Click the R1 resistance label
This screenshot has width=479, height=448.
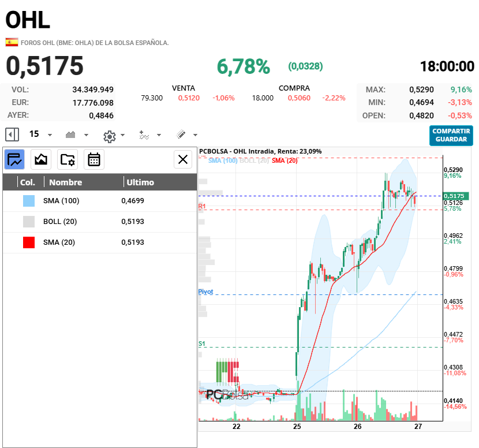202,206
